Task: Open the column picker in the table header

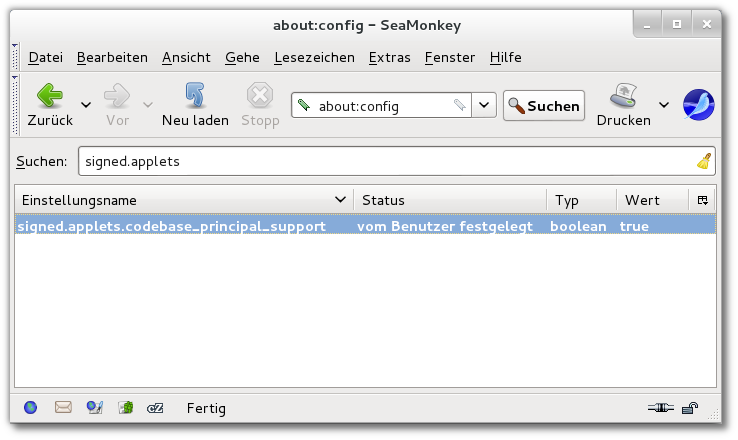Action: click(x=703, y=200)
